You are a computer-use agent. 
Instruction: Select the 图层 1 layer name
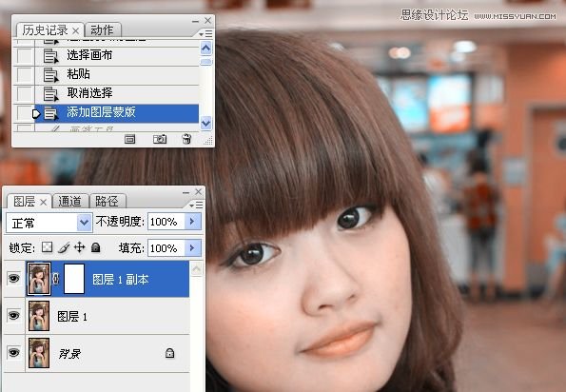click(x=72, y=317)
